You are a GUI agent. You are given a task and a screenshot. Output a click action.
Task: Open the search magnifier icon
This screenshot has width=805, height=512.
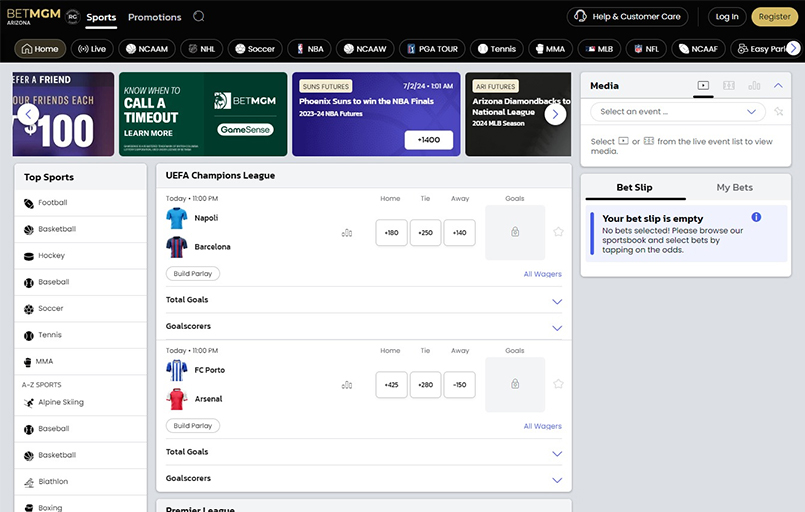(199, 16)
